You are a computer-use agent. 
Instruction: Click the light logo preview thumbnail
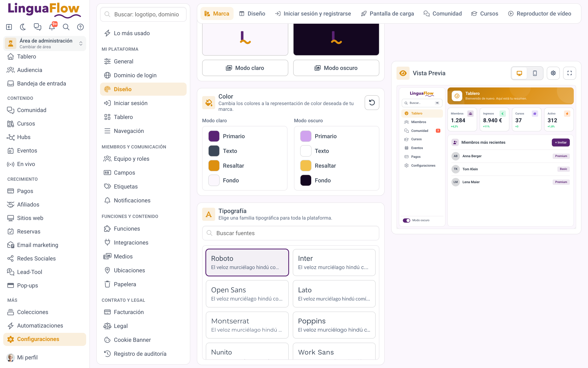click(245, 39)
